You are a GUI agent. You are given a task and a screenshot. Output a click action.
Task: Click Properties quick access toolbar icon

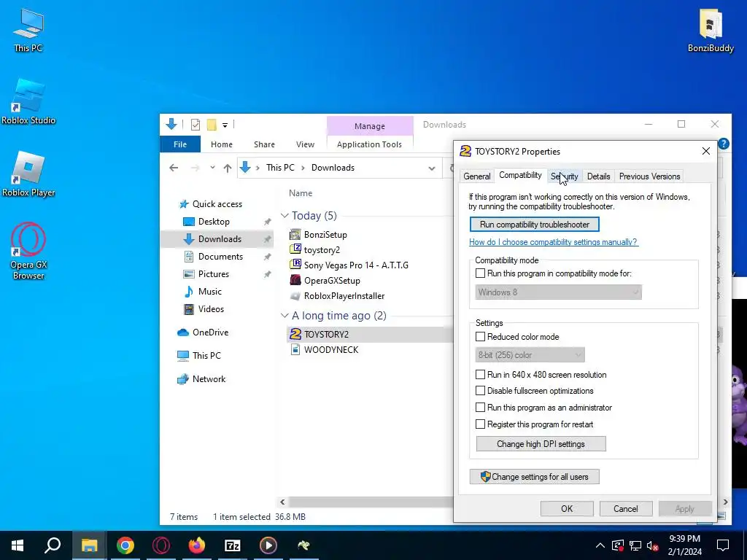[x=196, y=125]
